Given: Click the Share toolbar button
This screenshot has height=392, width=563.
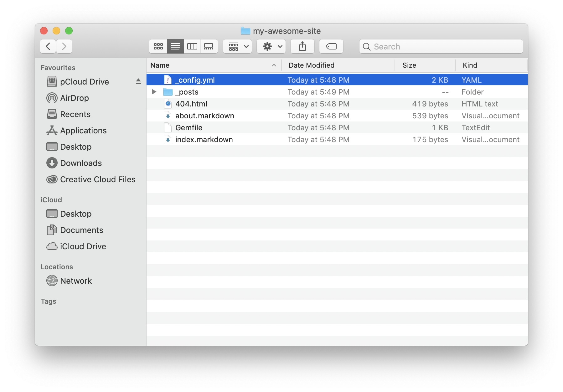Looking at the screenshot, I should [x=302, y=47].
